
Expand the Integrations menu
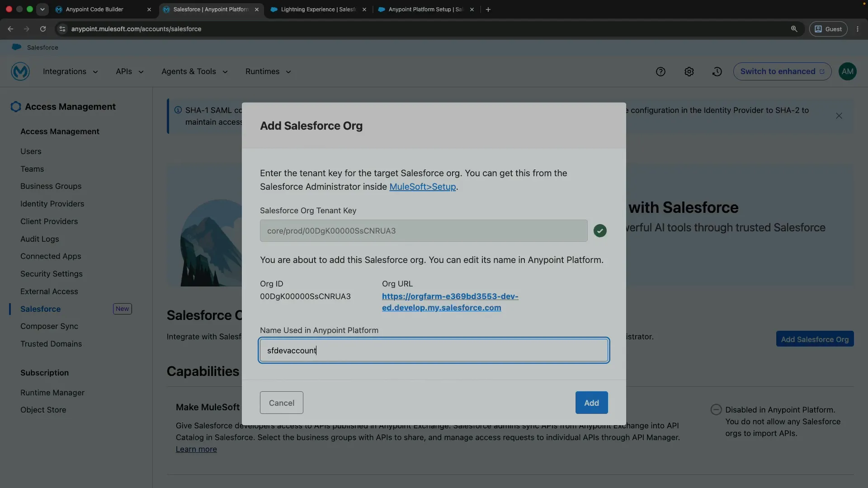tap(71, 71)
